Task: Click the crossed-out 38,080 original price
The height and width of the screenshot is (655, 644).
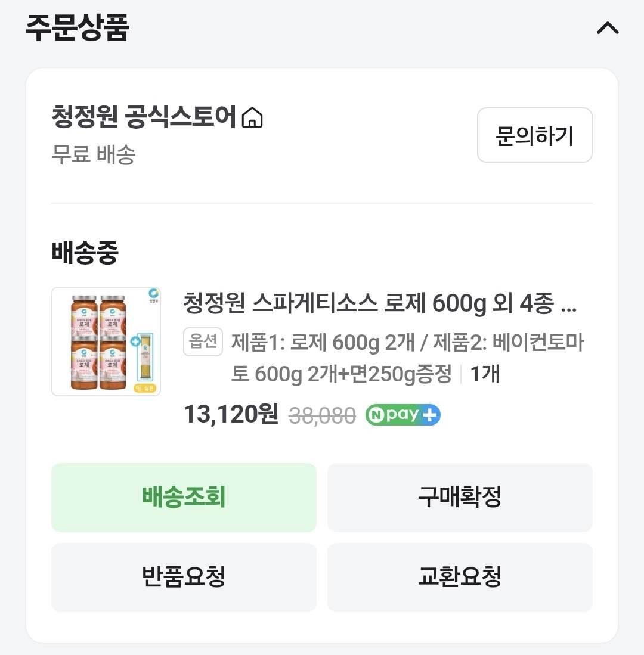Action: [322, 415]
